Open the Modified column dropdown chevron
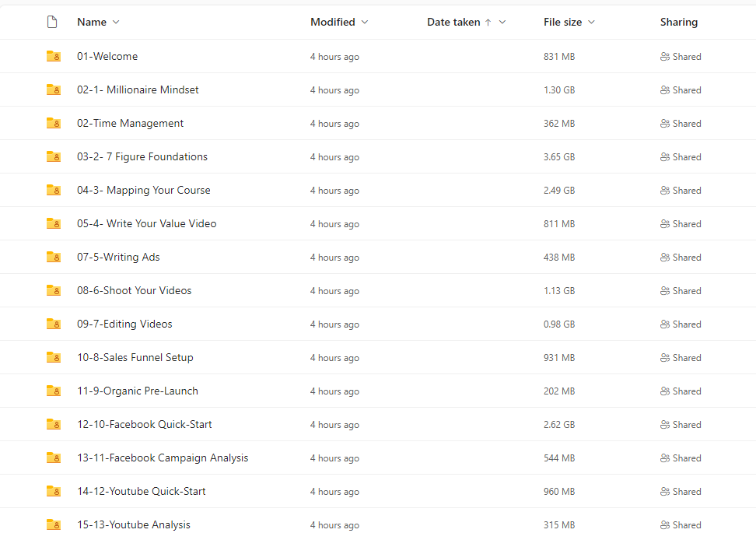Image resolution: width=756 pixels, height=540 pixels. pyautogui.click(x=365, y=23)
